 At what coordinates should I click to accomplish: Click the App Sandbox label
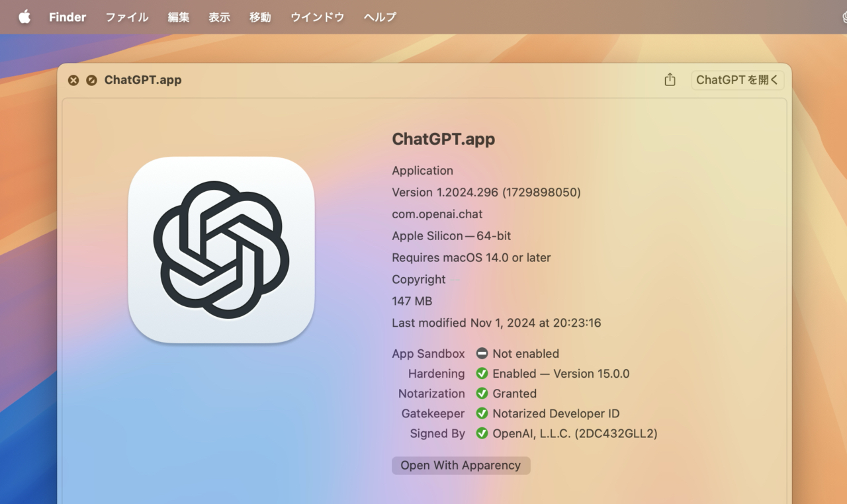point(428,354)
